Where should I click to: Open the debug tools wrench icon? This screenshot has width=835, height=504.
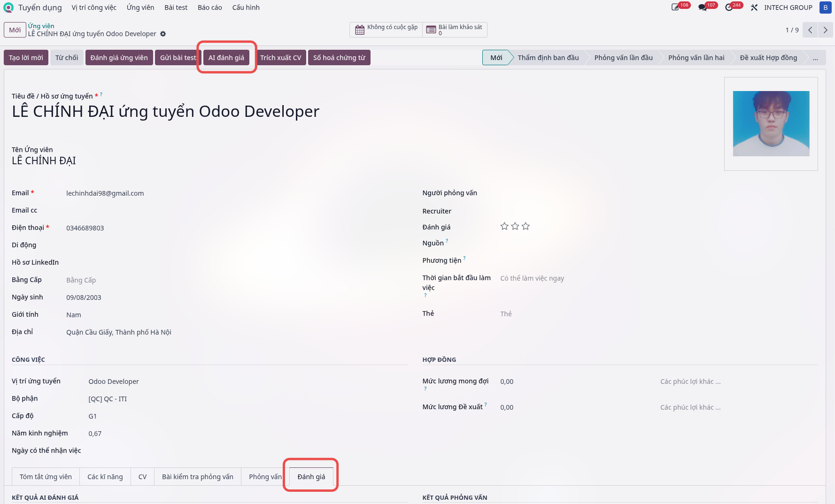(x=754, y=8)
